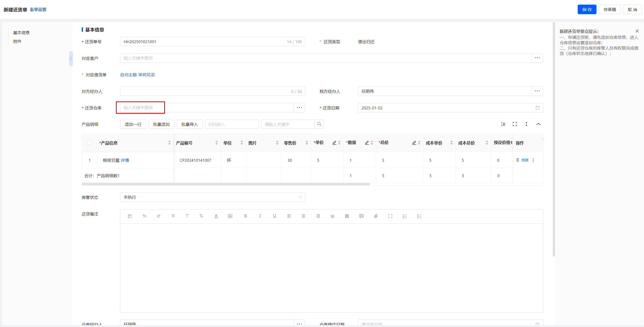Image resolution: width=644 pixels, height=327 pixels.
Task: Click the product table horizontal scrollbar
Action: point(226,184)
